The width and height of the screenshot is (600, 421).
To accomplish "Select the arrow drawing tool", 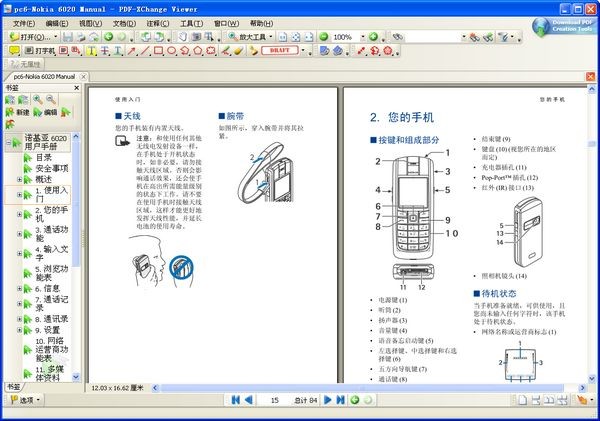I will click(132, 51).
